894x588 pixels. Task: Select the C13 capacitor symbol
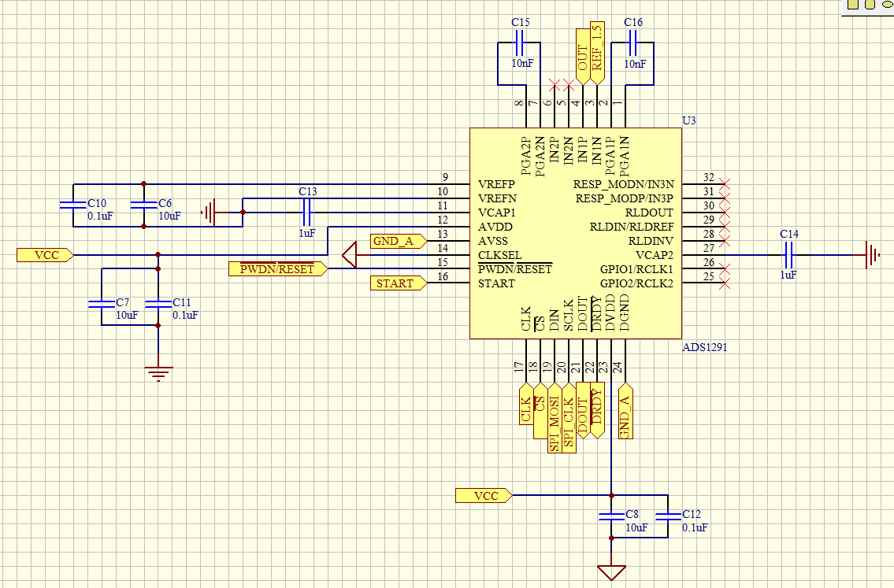pyautogui.click(x=306, y=213)
